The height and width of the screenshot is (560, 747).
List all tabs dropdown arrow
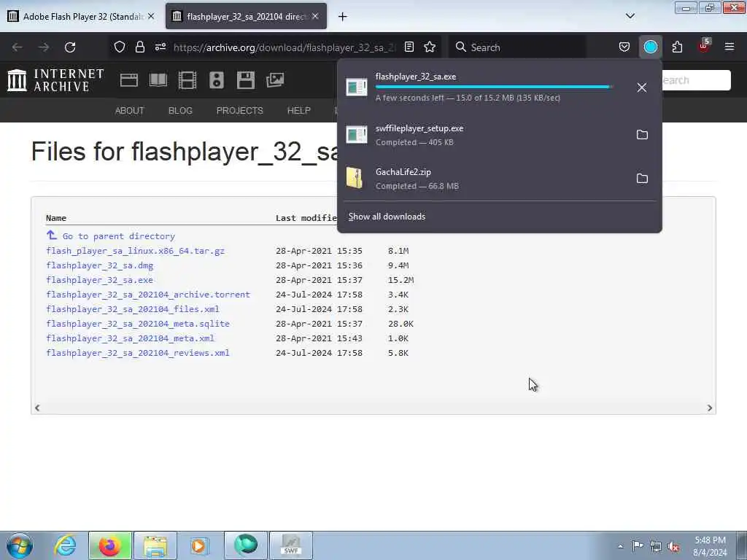[x=630, y=16]
